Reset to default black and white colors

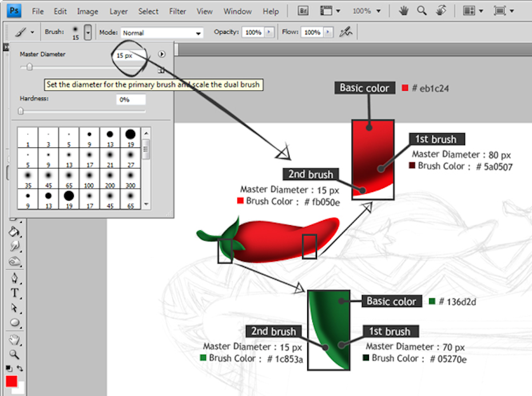click(x=9, y=369)
